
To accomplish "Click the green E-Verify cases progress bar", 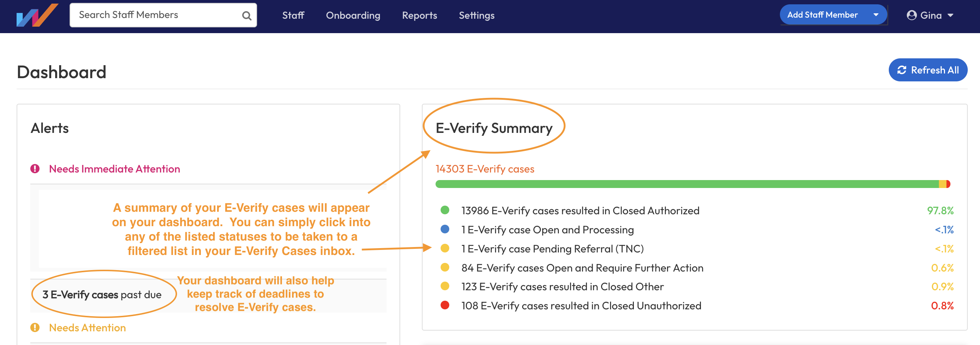I will tap(685, 184).
